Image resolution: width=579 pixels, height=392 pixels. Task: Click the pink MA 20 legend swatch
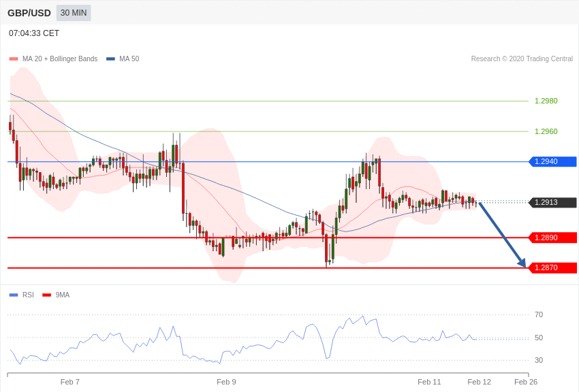pyautogui.click(x=14, y=59)
